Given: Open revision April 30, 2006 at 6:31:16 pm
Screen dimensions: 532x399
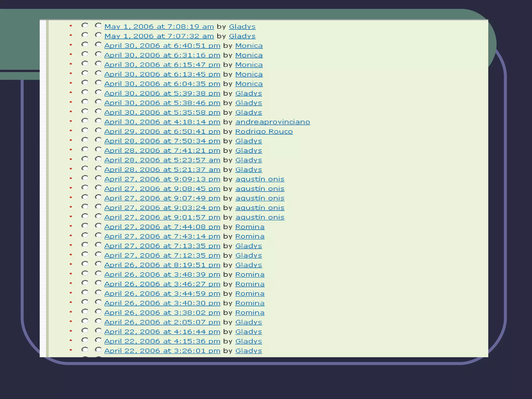Looking at the screenshot, I should point(162,55).
